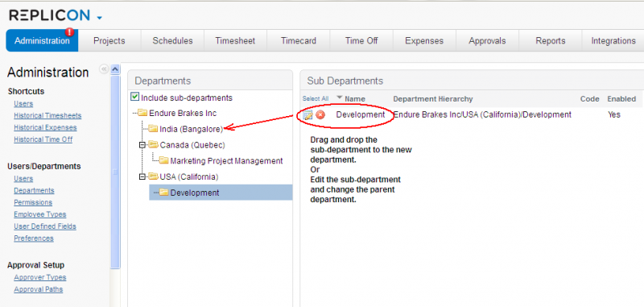The height and width of the screenshot is (307, 644).
Task: Click the Name column sort arrow
Action: pos(339,97)
